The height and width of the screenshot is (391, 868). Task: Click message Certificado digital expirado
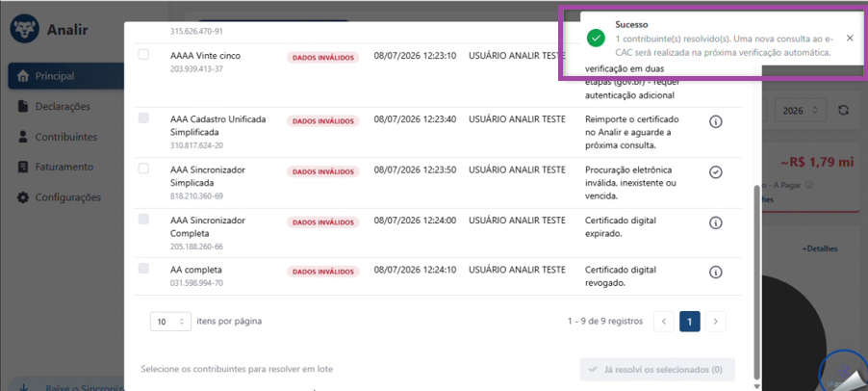(x=621, y=227)
